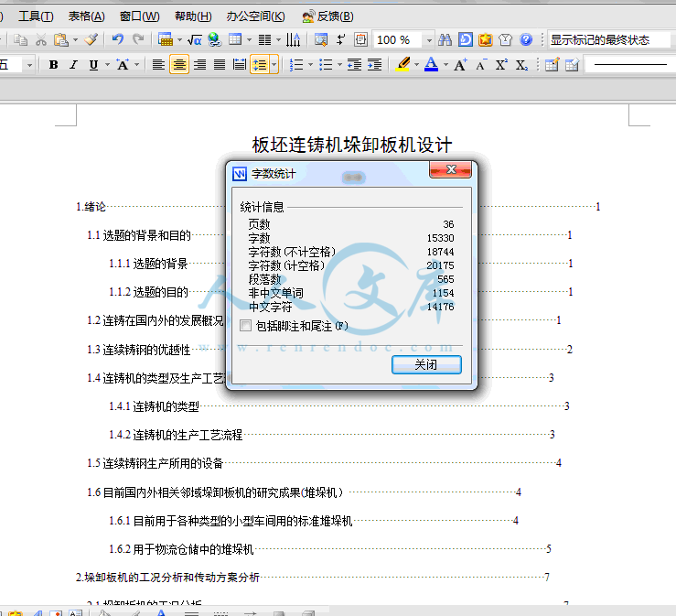Undo the last action with the blue arrow
Viewport: 676px width, 616px height.
click(x=118, y=39)
